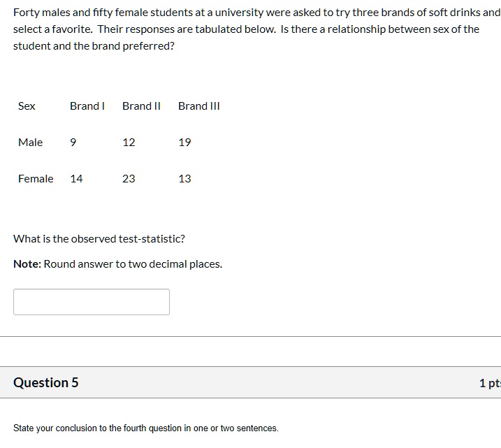The width and height of the screenshot is (501, 448).
Task: Click the 'State your conclusion' prompt text
Action: point(146,428)
